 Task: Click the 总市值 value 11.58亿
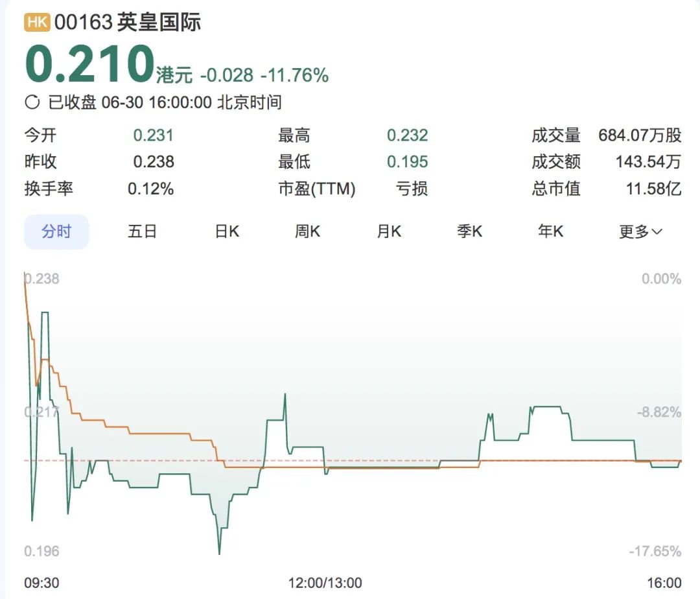click(653, 189)
